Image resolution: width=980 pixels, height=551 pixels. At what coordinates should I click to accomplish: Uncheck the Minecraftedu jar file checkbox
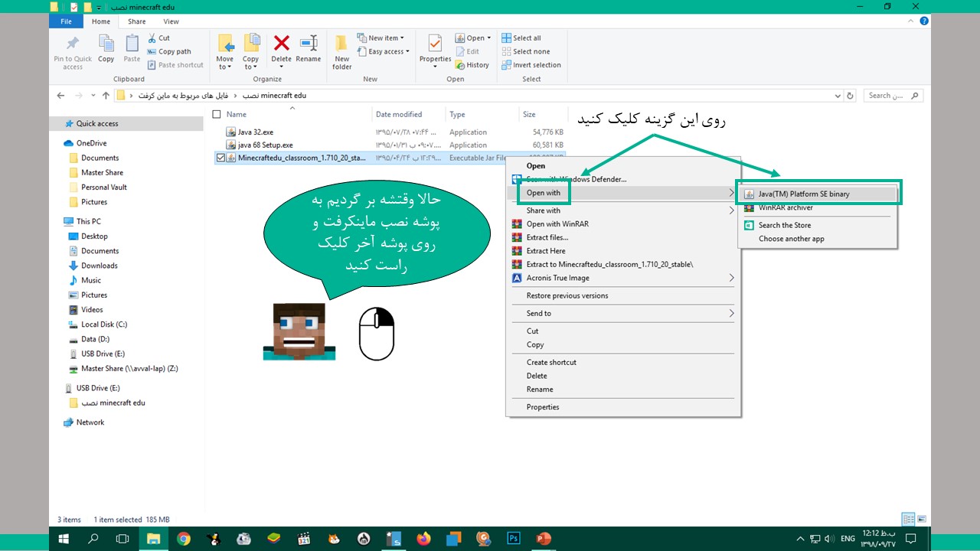click(221, 158)
